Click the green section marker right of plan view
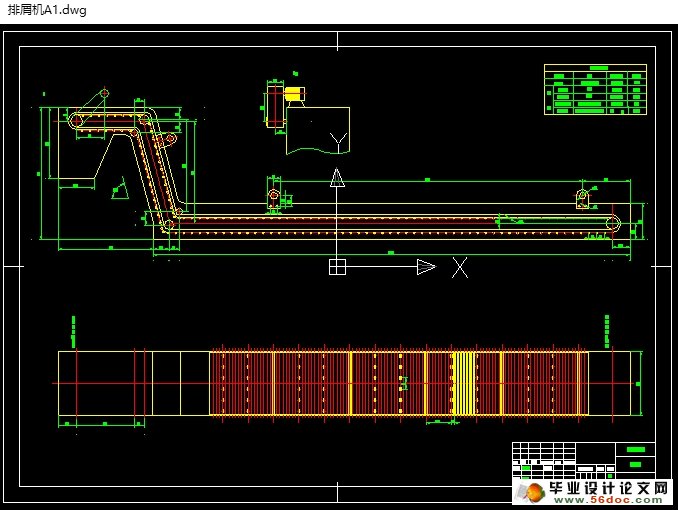 click(607, 328)
